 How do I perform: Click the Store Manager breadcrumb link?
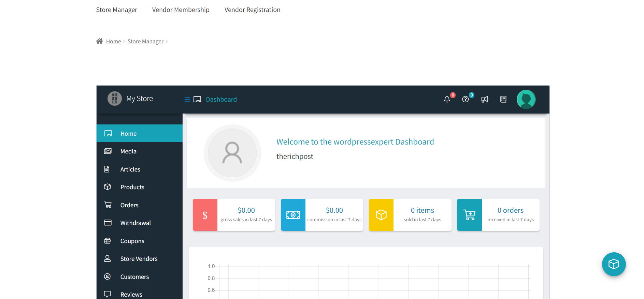pos(145,41)
